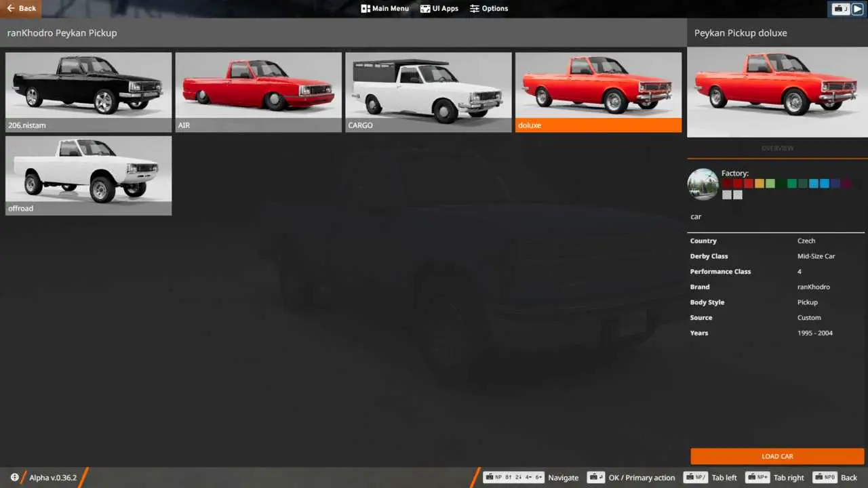Pick the black factory color swatch
Viewport: 868px width, 488px height.
tap(858, 184)
